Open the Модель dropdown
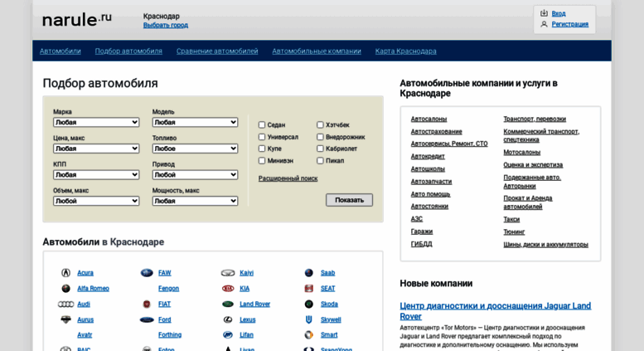This screenshot has width=644, height=351. coord(195,122)
